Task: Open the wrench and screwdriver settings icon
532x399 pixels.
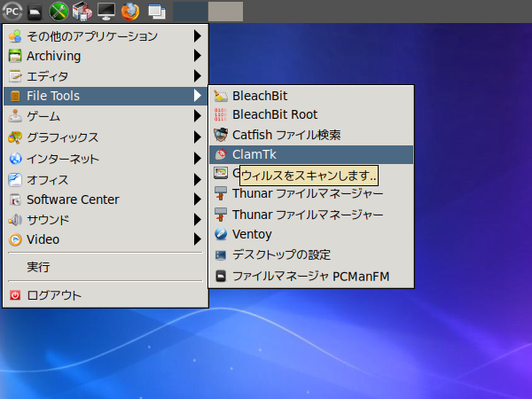Action: tap(59, 12)
